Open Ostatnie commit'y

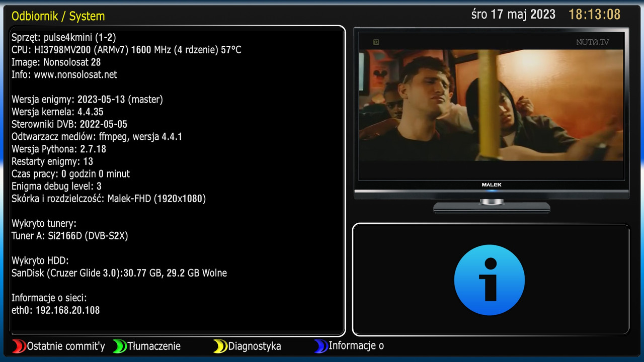tap(66, 346)
